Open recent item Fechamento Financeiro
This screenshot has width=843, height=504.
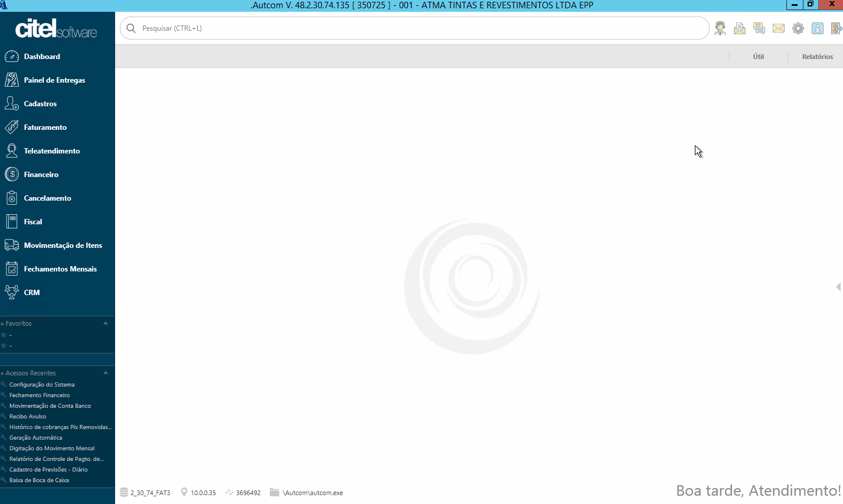[x=40, y=395]
